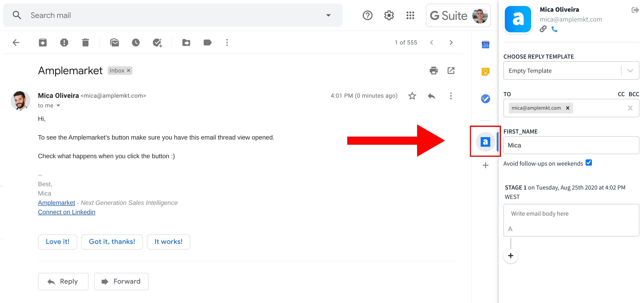Image resolution: width=644 pixels, height=303 pixels.
Task: Log out of the Amplemarket panel
Action: pos(635,10)
